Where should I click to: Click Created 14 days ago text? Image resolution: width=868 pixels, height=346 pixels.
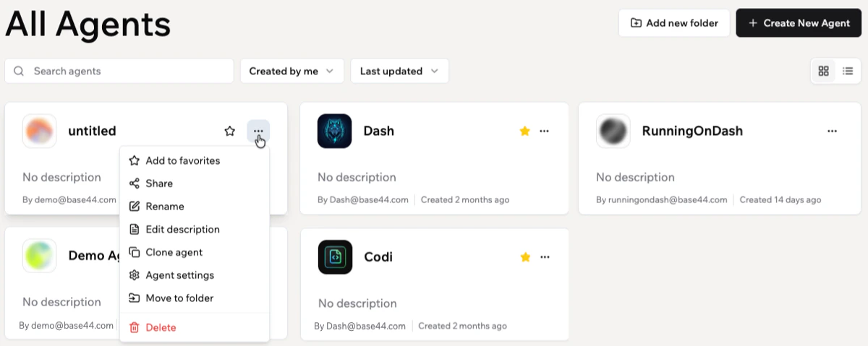(x=780, y=199)
